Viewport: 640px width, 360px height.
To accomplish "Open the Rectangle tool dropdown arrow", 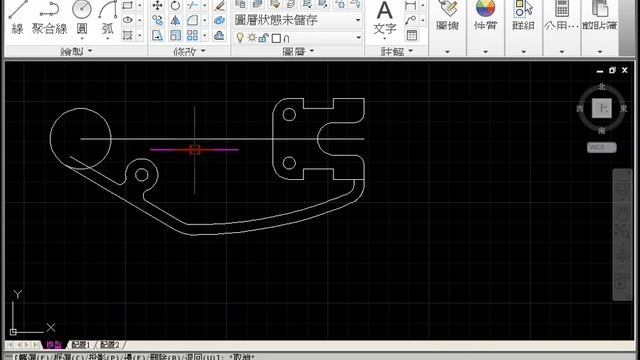I will pyautogui.click(x=140, y=5).
